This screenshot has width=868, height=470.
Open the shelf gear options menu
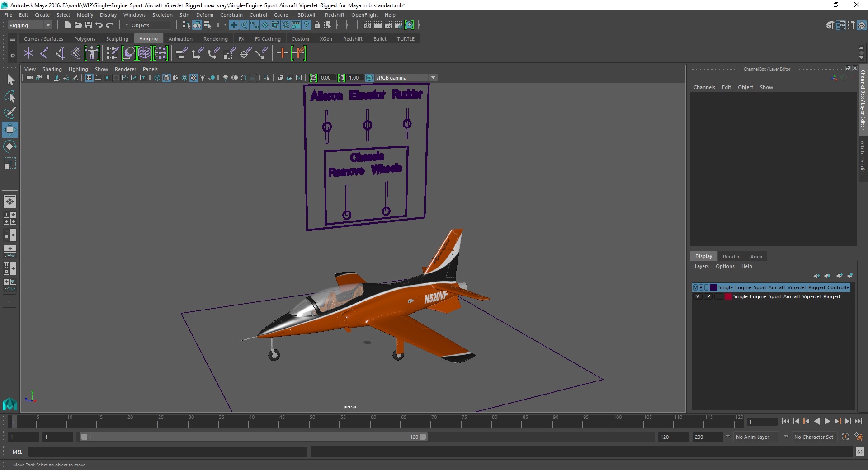click(13, 56)
